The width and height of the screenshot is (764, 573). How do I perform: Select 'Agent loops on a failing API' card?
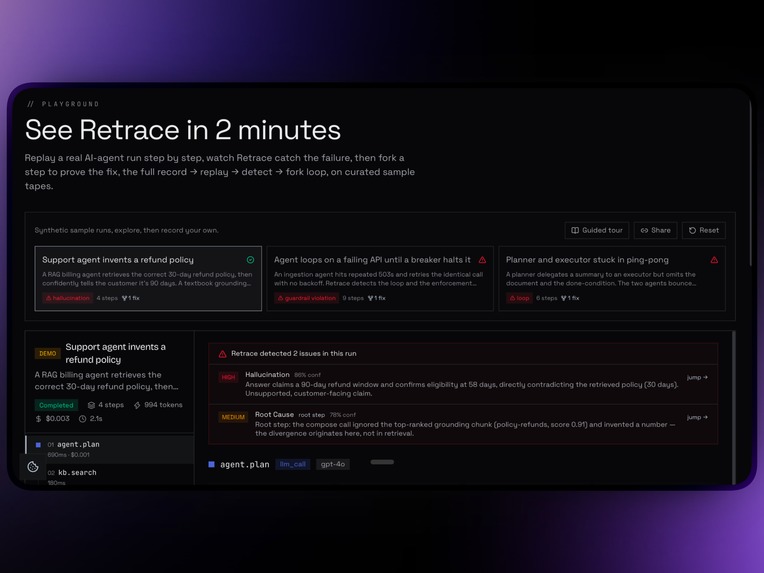click(x=380, y=278)
